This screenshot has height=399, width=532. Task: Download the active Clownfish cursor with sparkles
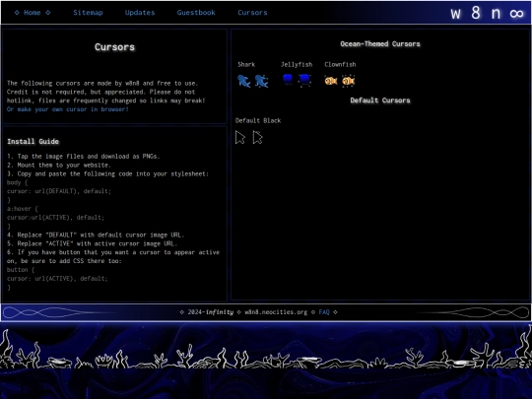[349, 81]
